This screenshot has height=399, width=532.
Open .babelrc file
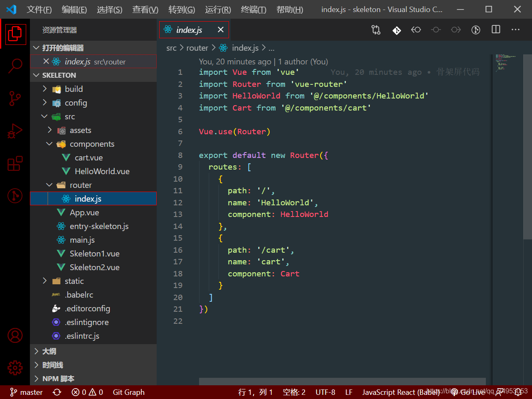point(94,295)
